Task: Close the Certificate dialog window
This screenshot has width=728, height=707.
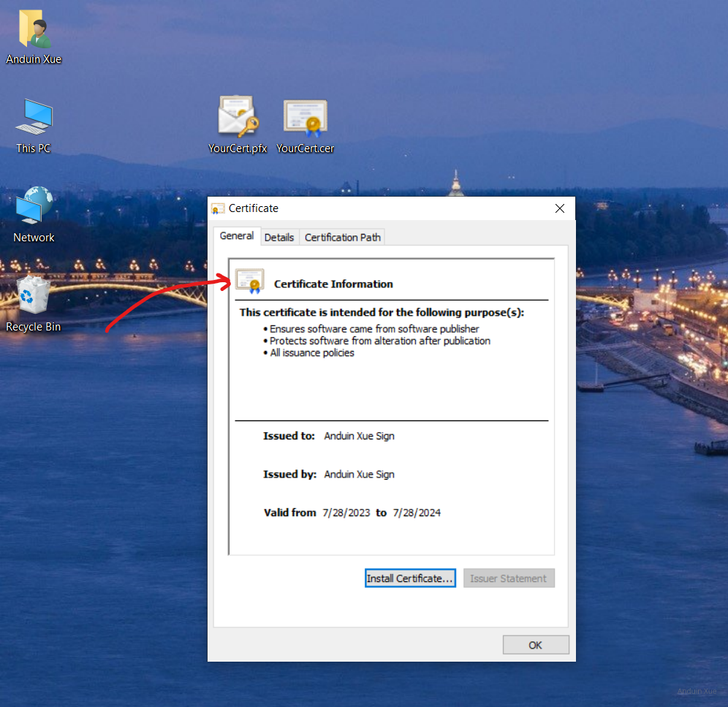Action: click(x=560, y=208)
